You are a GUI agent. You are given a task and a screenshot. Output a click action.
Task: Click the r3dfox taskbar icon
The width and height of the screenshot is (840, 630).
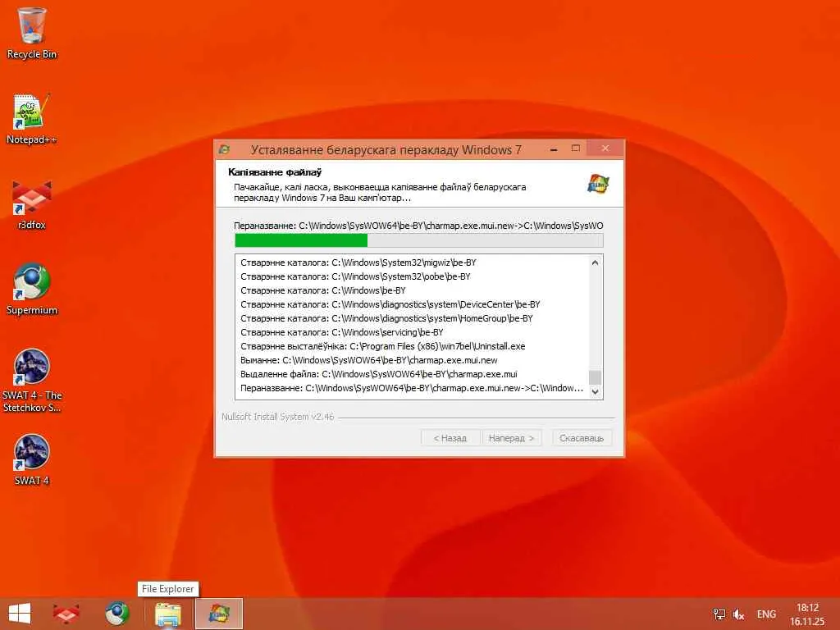66,614
